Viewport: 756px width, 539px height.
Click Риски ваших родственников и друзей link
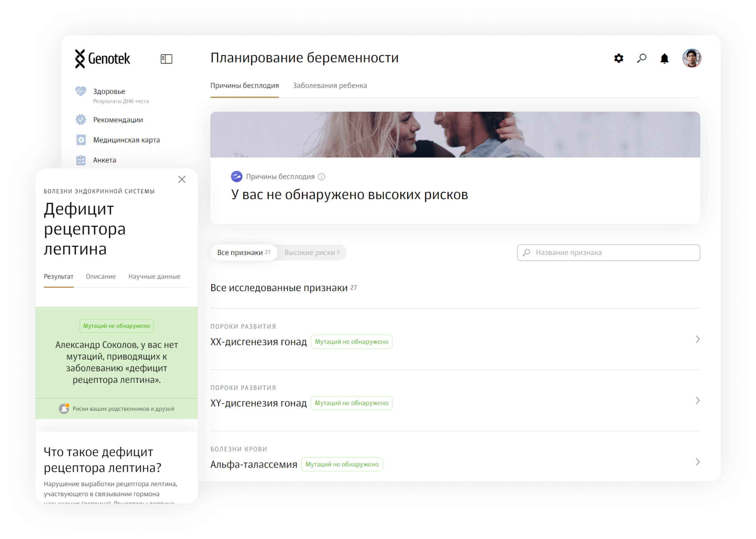[123, 409]
